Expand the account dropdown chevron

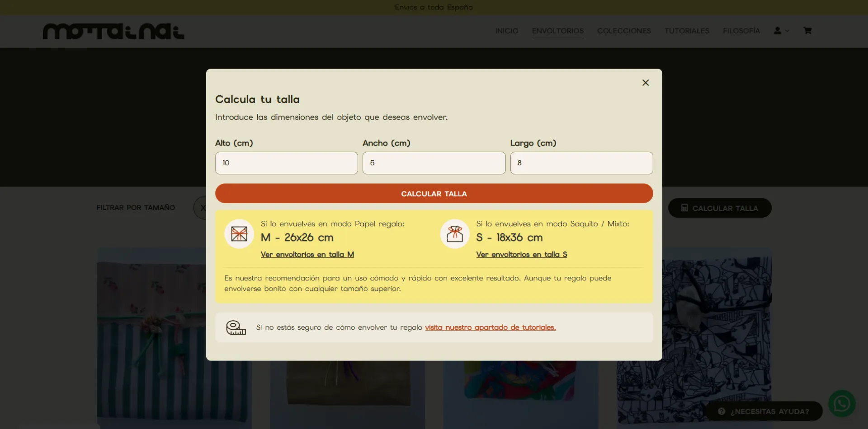pyautogui.click(x=787, y=31)
